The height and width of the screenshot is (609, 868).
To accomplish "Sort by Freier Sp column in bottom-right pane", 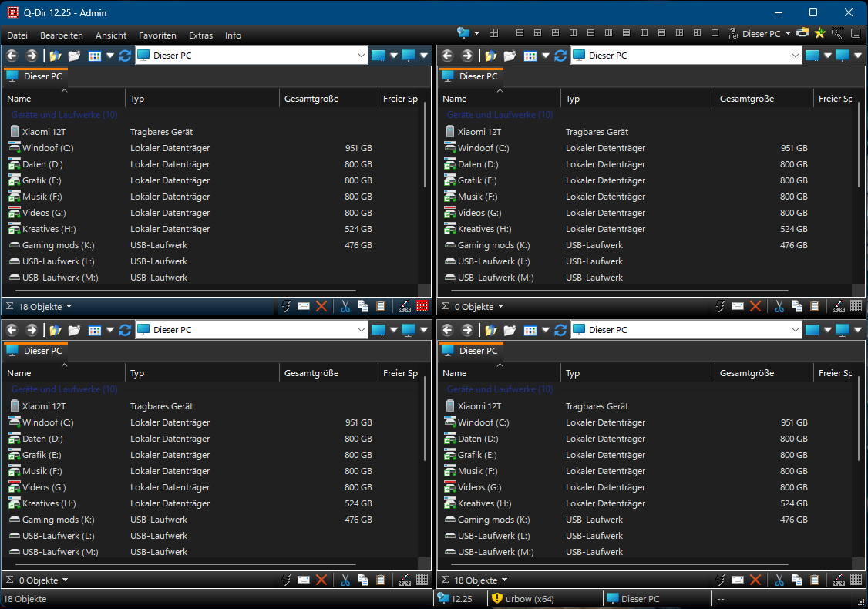I will pyautogui.click(x=835, y=373).
